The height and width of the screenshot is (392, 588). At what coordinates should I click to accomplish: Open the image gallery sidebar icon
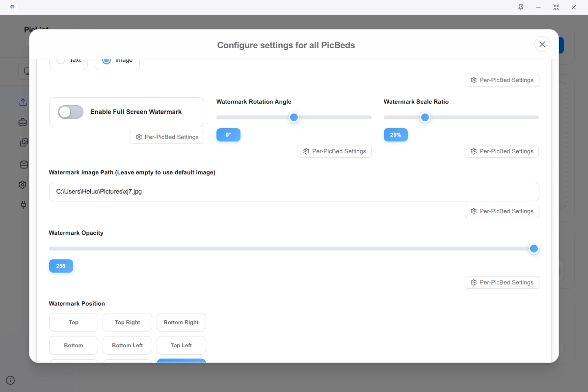pos(23,143)
